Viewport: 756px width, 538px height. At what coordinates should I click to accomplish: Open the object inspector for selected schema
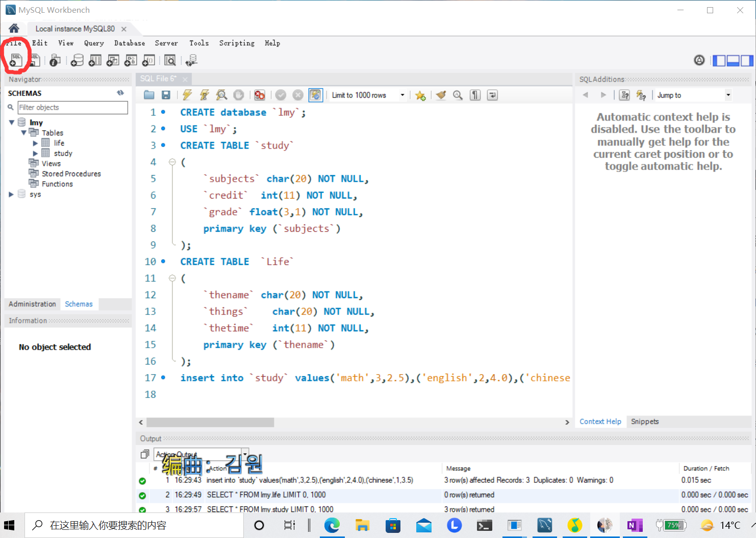[55, 60]
